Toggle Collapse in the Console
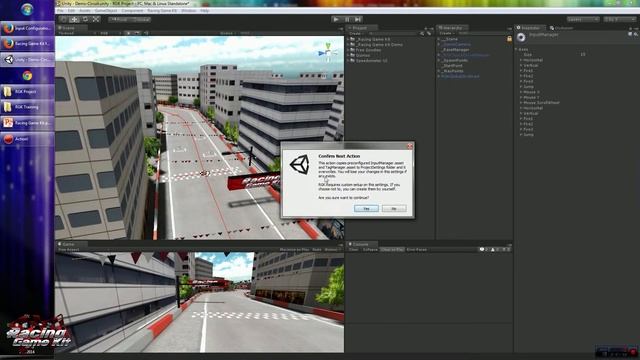Viewport: 640px width, 360px height. tap(370, 249)
